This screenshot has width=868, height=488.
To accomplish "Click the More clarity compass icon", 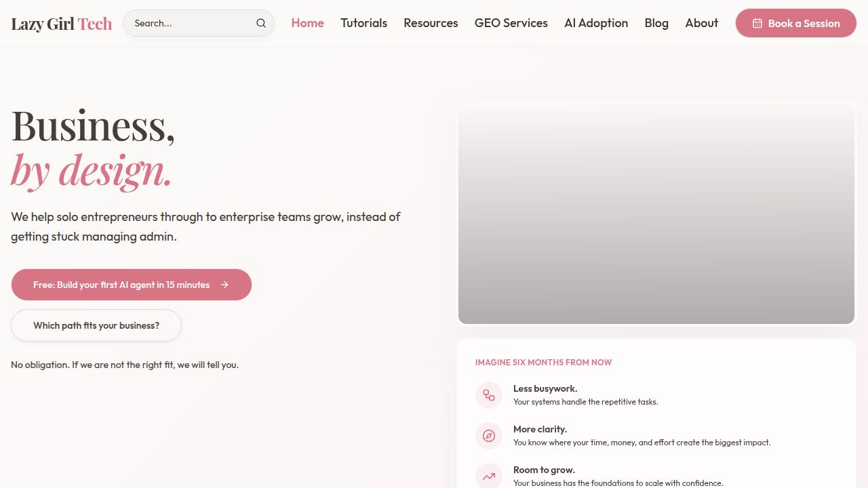I will tap(489, 436).
